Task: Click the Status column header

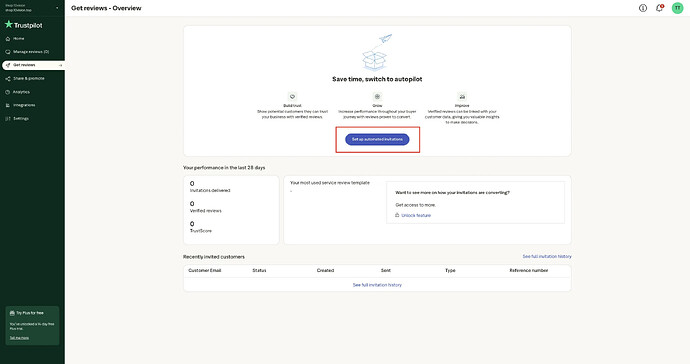Action: (x=259, y=270)
